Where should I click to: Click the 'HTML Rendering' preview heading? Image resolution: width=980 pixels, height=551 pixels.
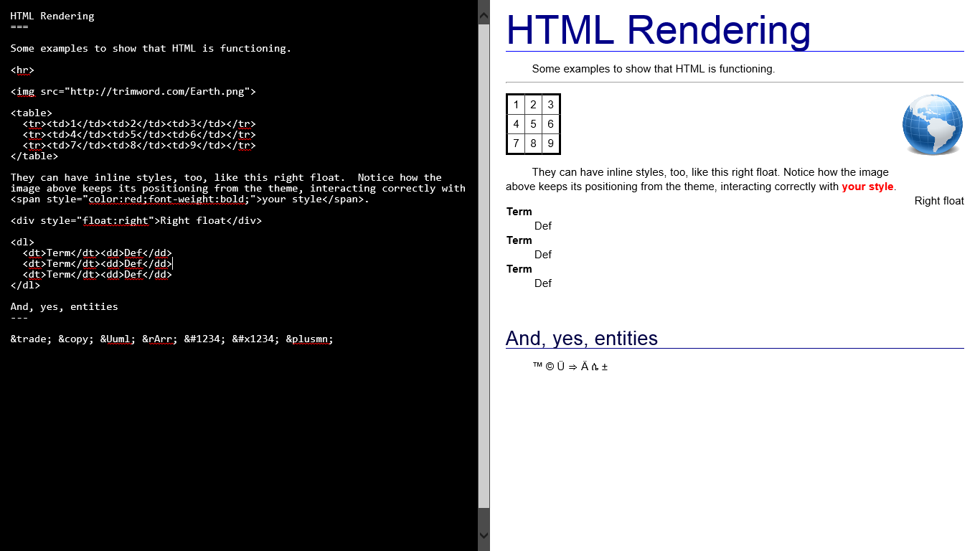tap(658, 30)
